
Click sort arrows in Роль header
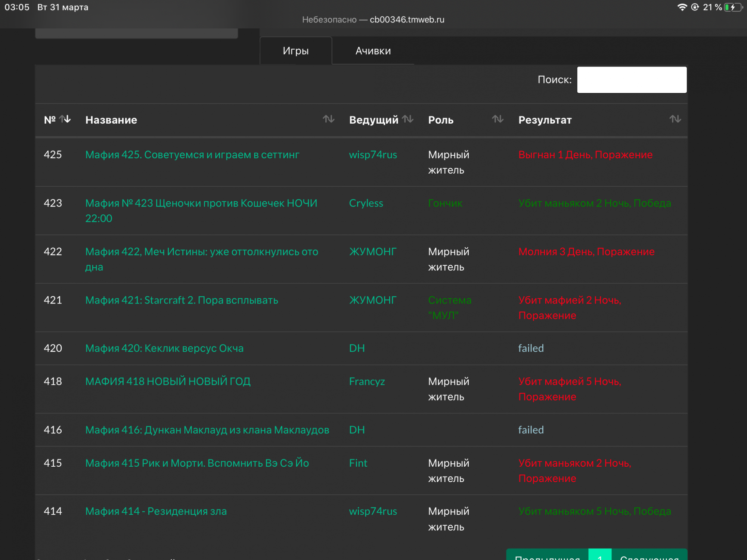498,119
